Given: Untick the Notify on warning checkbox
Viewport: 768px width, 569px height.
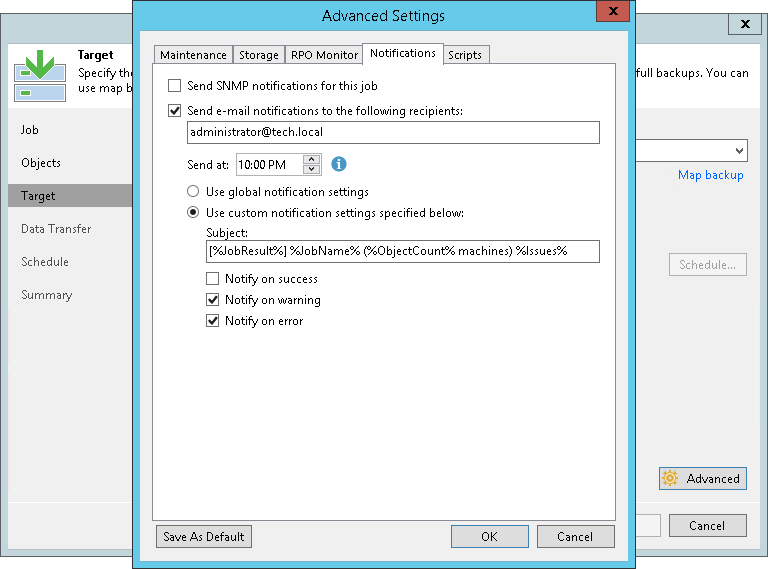Looking at the screenshot, I should pos(213,300).
